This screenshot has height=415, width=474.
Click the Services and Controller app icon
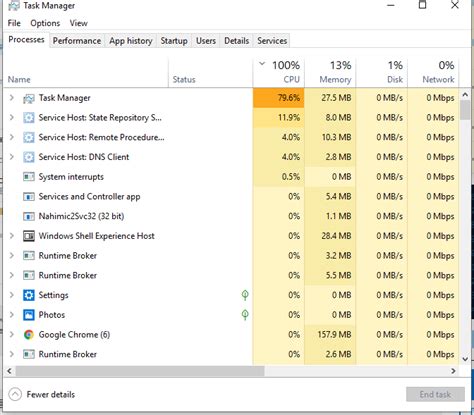tap(29, 197)
